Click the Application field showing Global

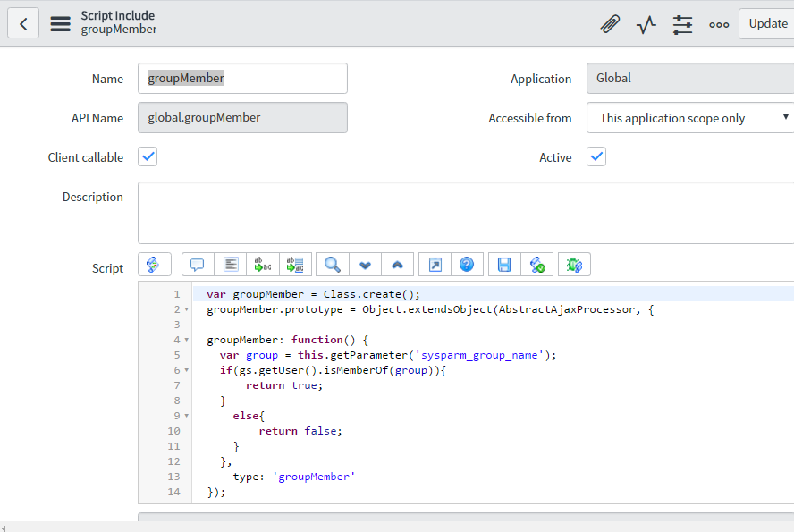(690, 79)
